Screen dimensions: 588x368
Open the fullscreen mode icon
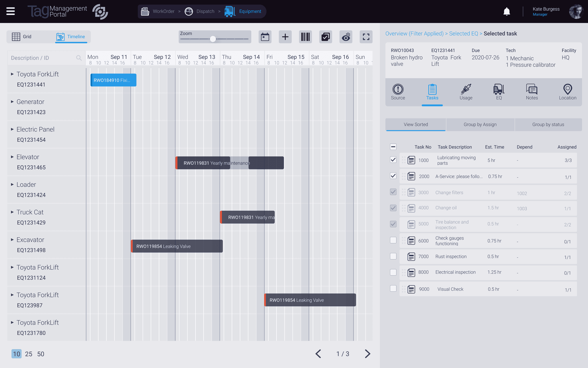click(x=366, y=37)
